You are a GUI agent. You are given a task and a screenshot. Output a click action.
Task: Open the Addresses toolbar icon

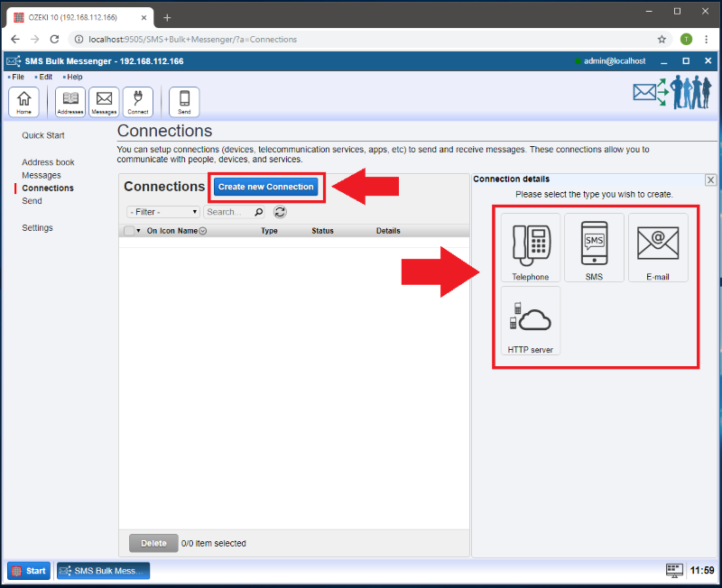click(x=70, y=102)
